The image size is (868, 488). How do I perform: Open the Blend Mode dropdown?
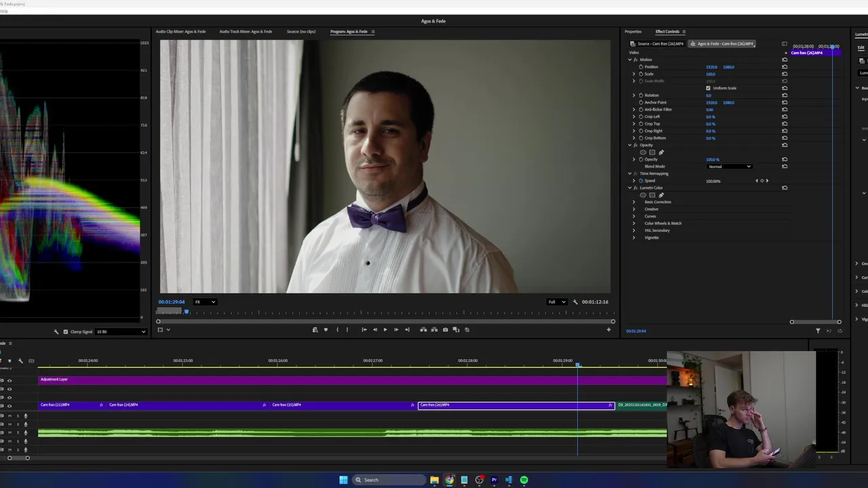[x=729, y=167]
